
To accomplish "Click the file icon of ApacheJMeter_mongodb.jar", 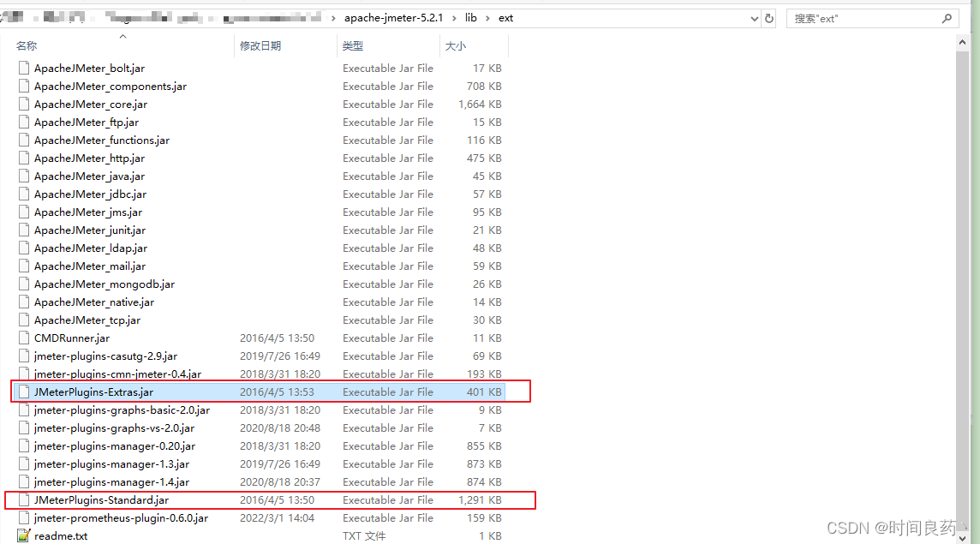I will pyautogui.click(x=24, y=284).
